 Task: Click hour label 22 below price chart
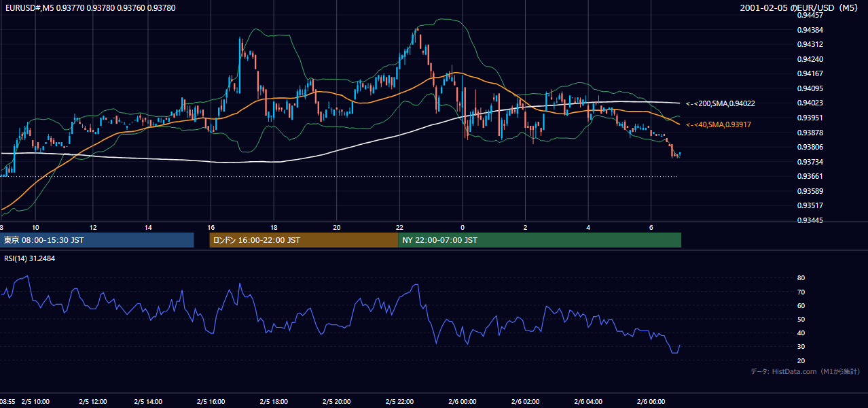point(400,227)
